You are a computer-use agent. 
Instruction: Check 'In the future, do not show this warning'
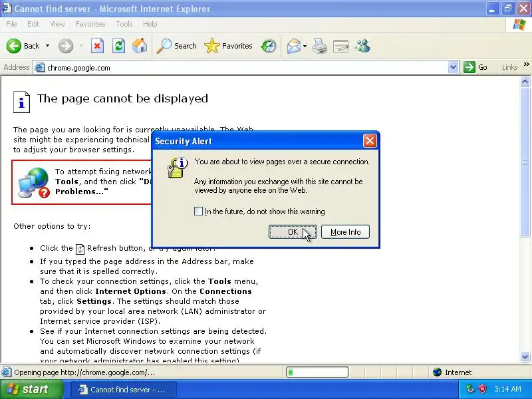point(198,211)
